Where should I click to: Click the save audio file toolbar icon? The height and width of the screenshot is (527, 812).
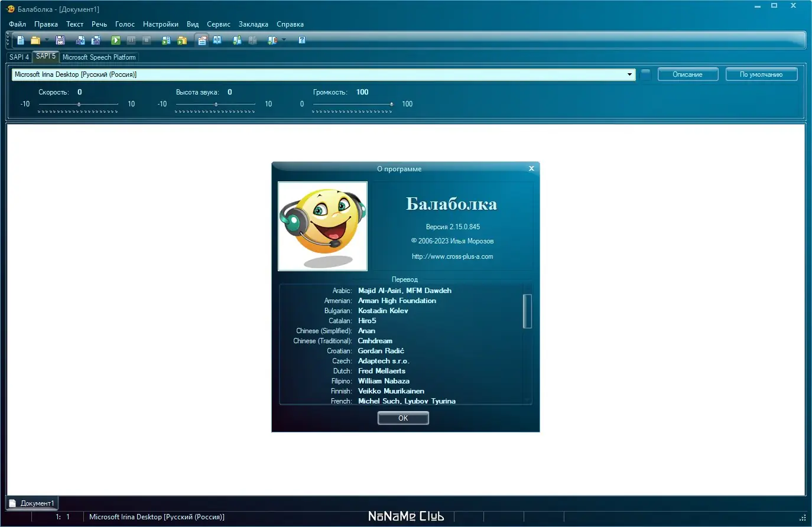pos(80,40)
